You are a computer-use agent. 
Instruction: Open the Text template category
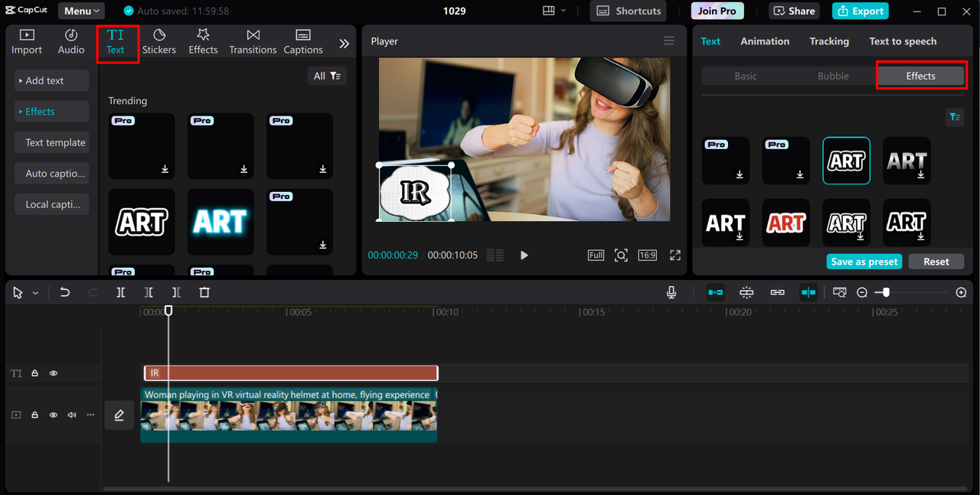[52, 142]
